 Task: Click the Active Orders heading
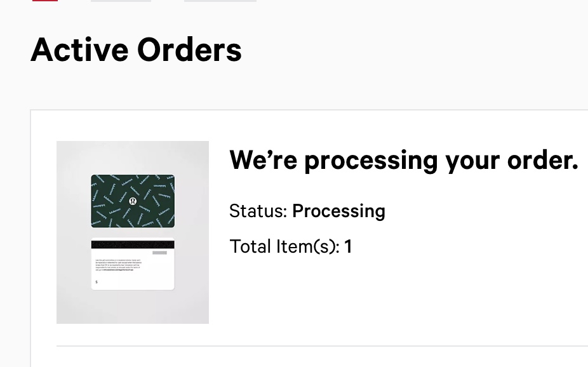(x=136, y=50)
